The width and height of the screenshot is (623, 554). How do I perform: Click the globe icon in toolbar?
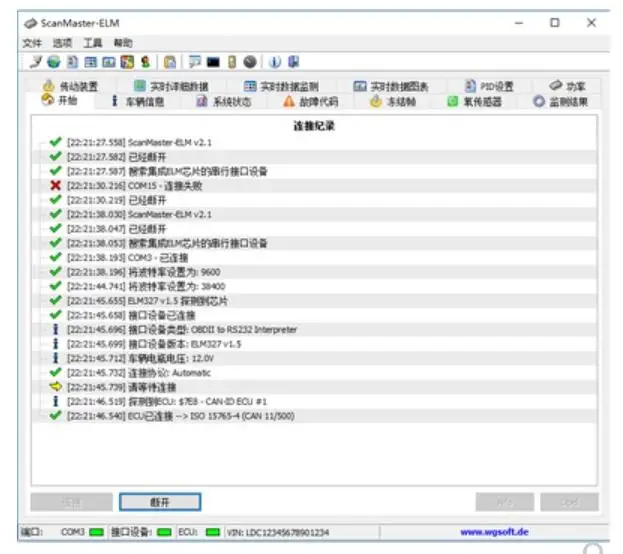pyautogui.click(x=54, y=62)
